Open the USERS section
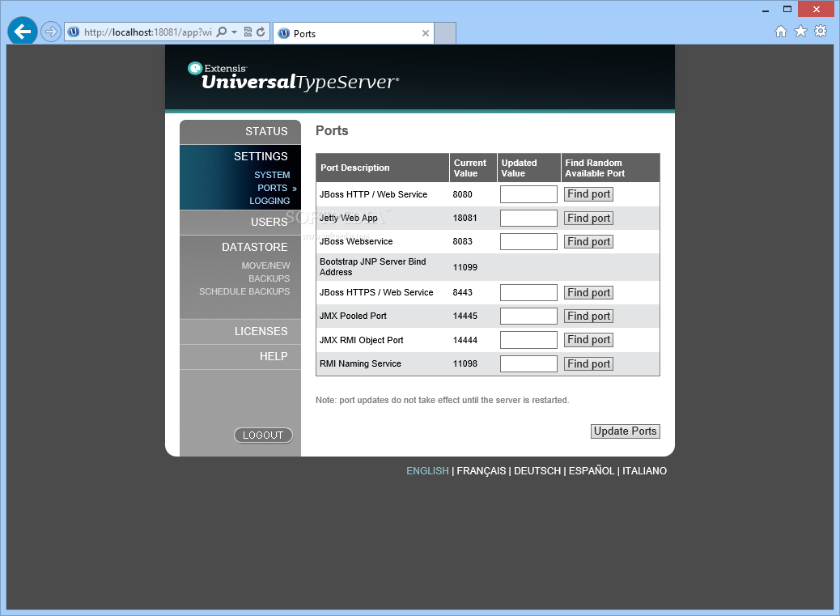The image size is (840, 616). pos(269,222)
